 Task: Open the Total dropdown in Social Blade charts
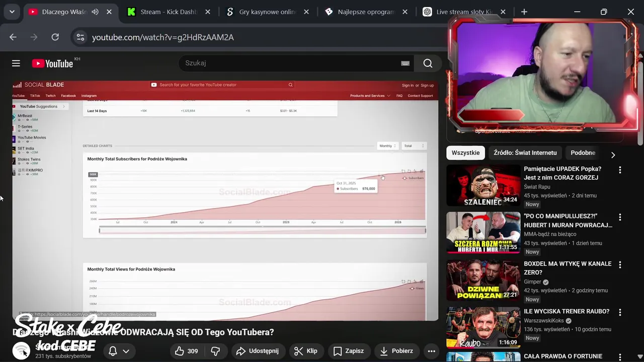(x=414, y=146)
